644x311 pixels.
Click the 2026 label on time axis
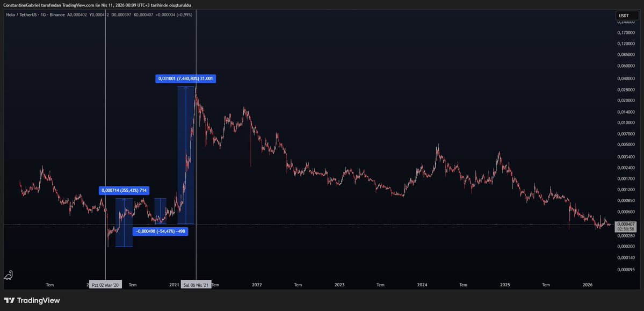tap(588, 285)
